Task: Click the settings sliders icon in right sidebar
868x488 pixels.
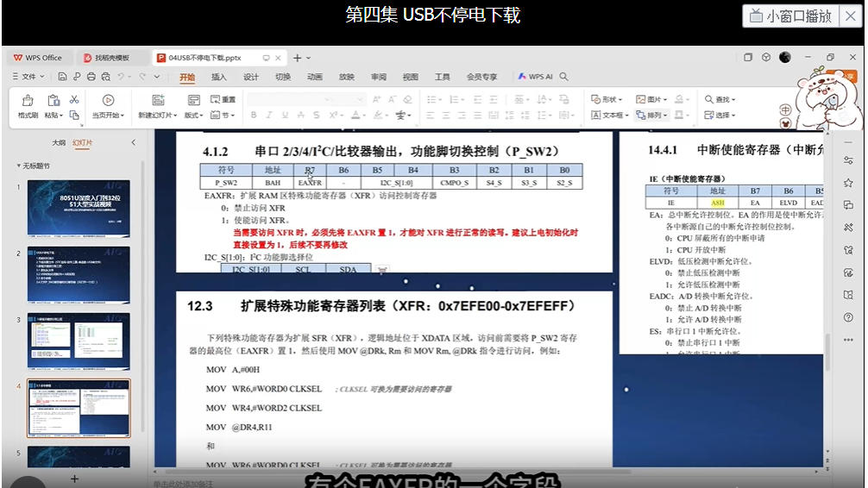Action: click(x=848, y=160)
